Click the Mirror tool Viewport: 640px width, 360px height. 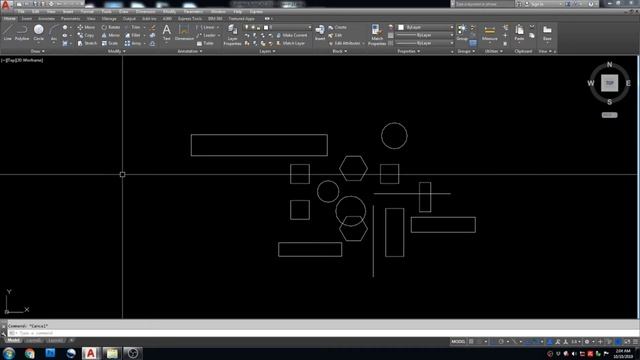point(111,36)
